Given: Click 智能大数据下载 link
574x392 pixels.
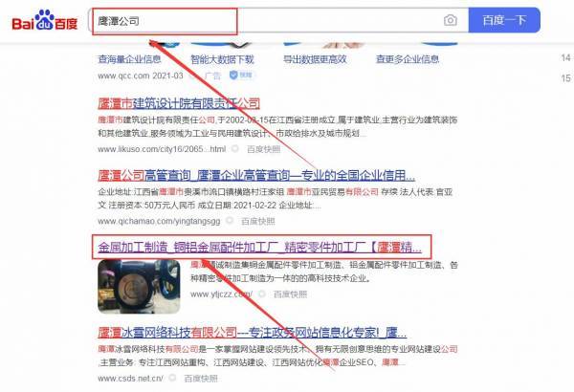Looking at the screenshot, I should click(x=222, y=59).
